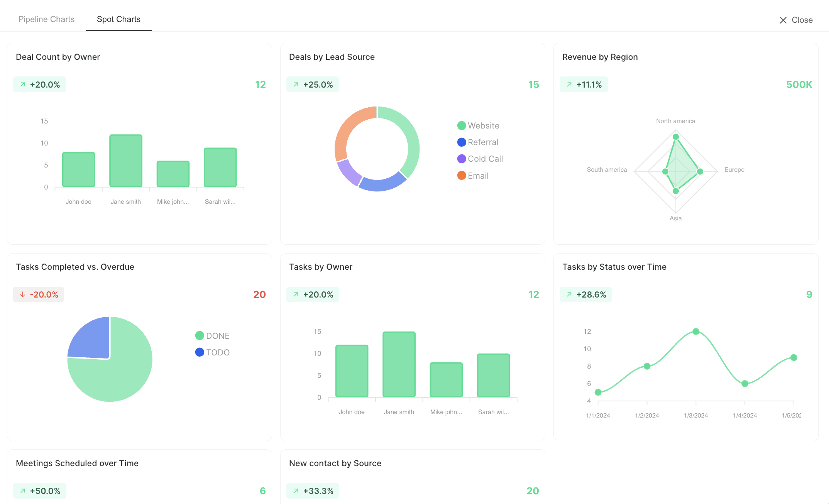Image resolution: width=829 pixels, height=504 pixels.
Task: Click the red down-arrow trend icon
Action: [23, 295]
